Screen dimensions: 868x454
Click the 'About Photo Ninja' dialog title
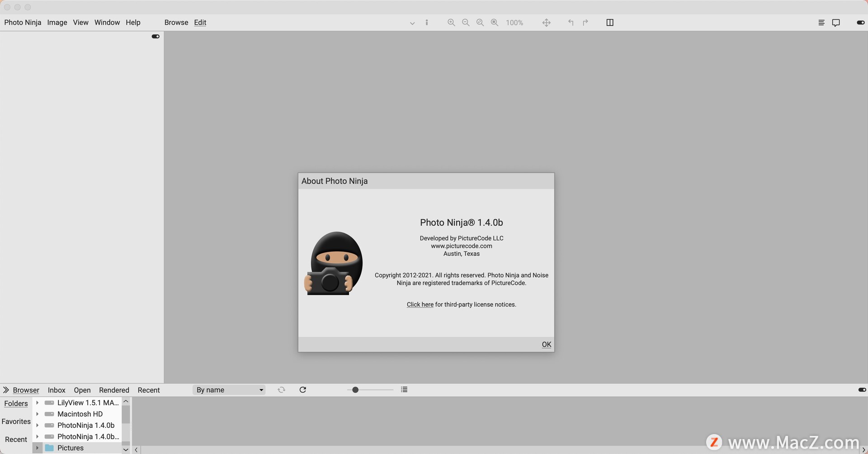[x=335, y=181]
